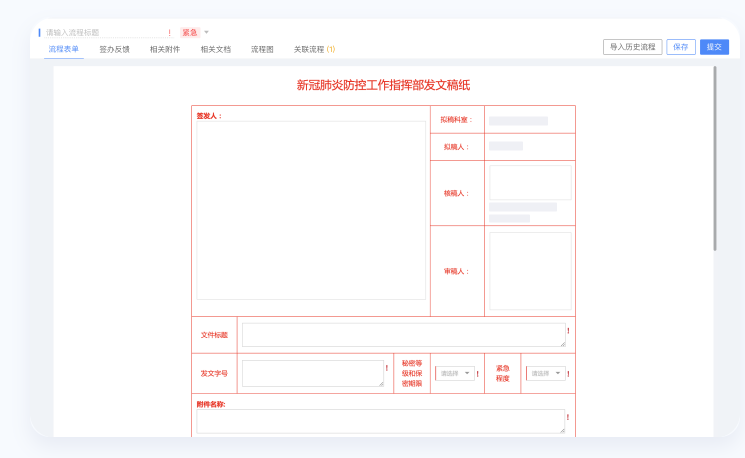
Task: Click the vertical scrollbar on the right
Action: pyautogui.click(x=715, y=158)
